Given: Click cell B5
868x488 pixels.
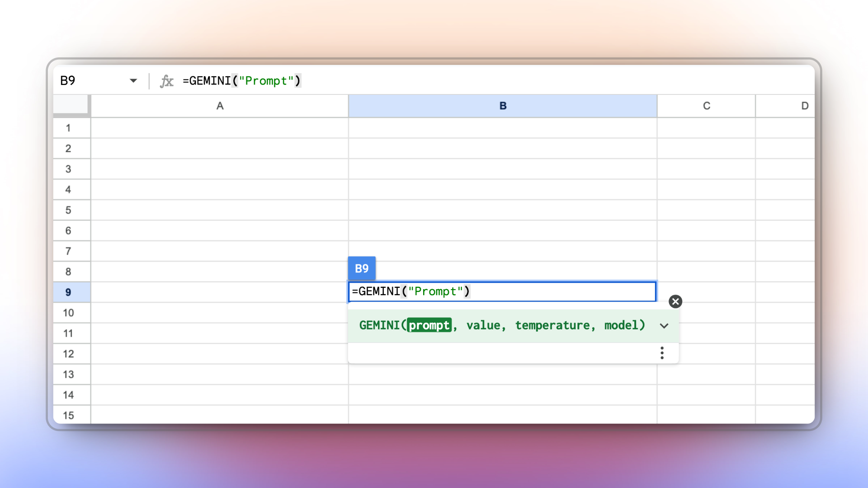Looking at the screenshot, I should [x=503, y=210].
